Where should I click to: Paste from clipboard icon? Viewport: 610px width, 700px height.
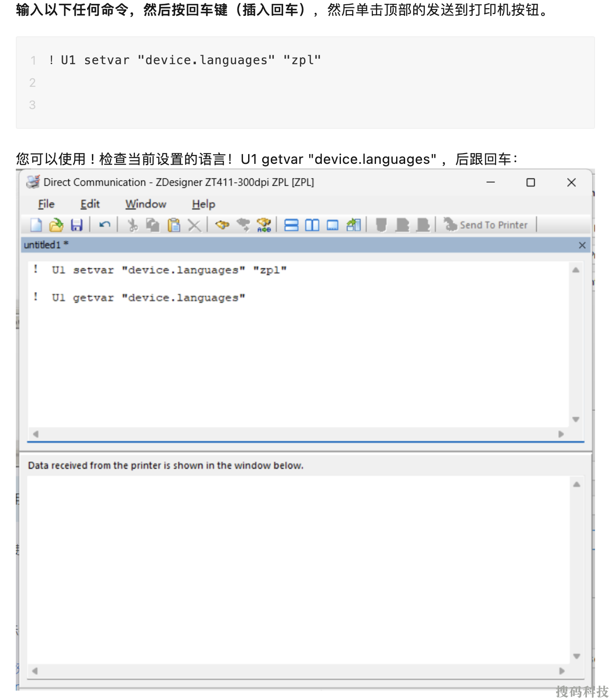[174, 225]
